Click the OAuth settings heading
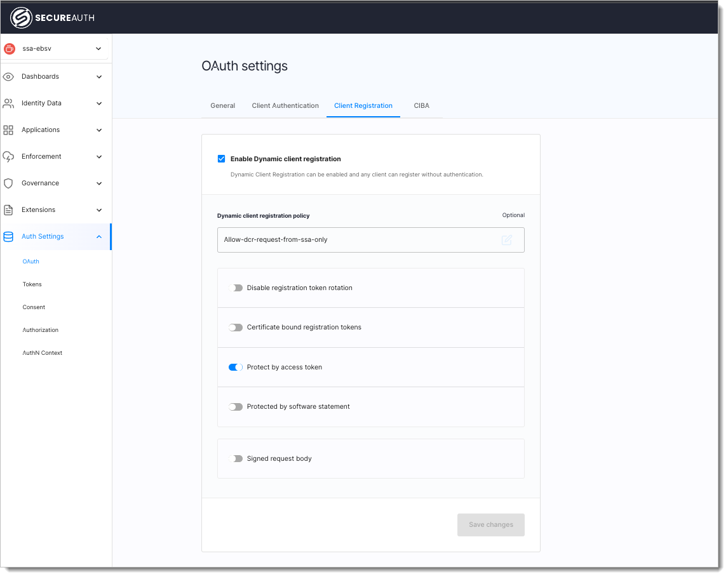The height and width of the screenshot is (577, 728). click(x=245, y=66)
